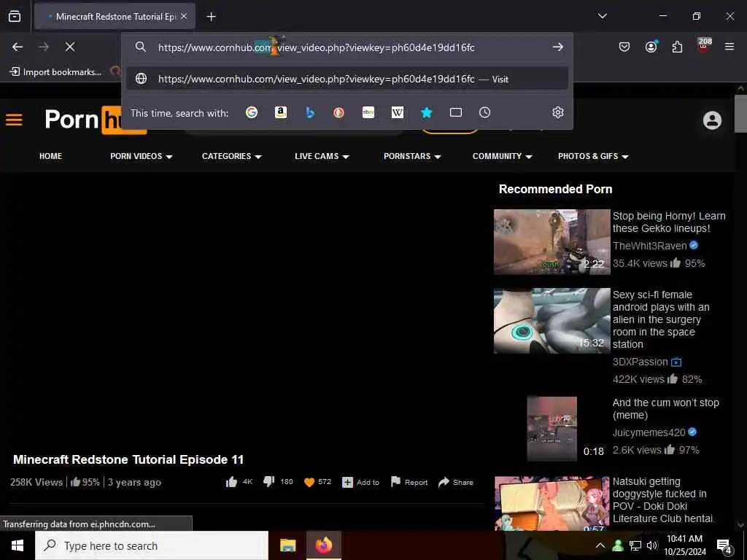Screen dimensions: 747x560
Task: Close the Minecraft Redstone Tutorial tab
Action: pos(184,16)
